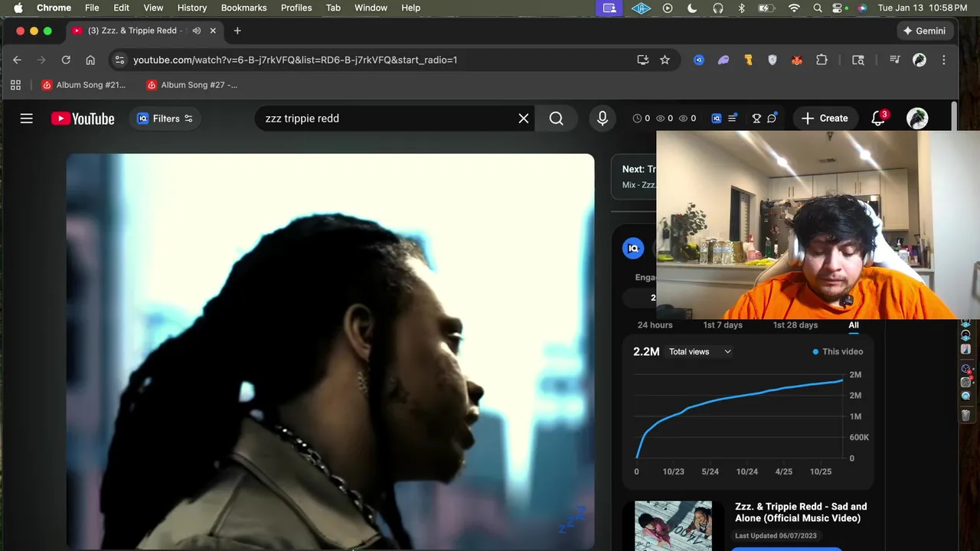Image resolution: width=980 pixels, height=551 pixels.
Task: Open the YouTube account avatar menu
Action: 917,119
